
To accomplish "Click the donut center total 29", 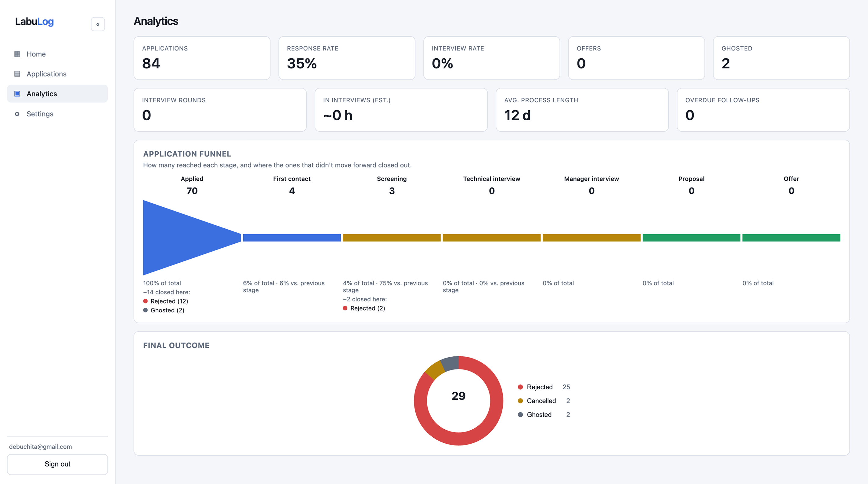I will (459, 396).
